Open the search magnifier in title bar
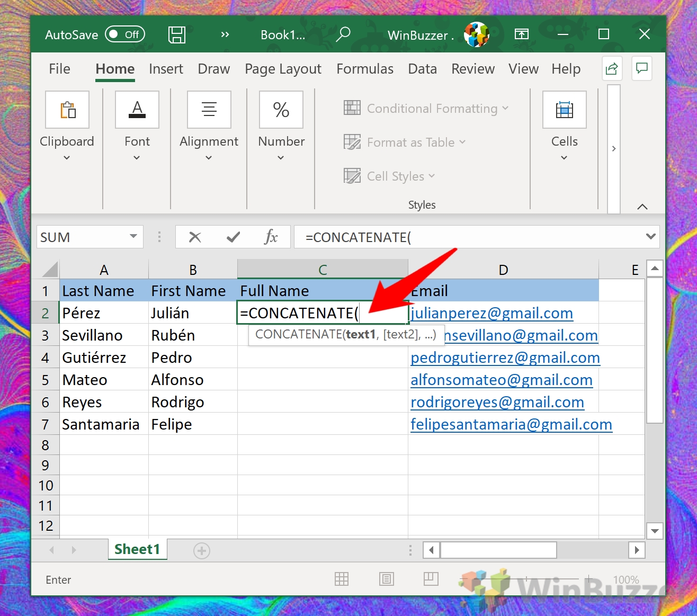The width and height of the screenshot is (697, 616). tap(343, 35)
